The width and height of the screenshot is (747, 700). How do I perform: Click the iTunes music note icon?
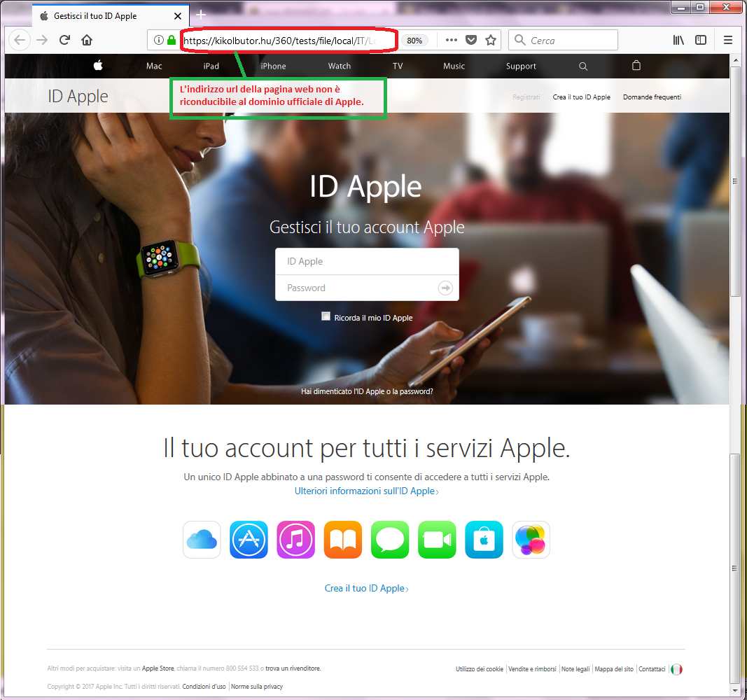296,540
